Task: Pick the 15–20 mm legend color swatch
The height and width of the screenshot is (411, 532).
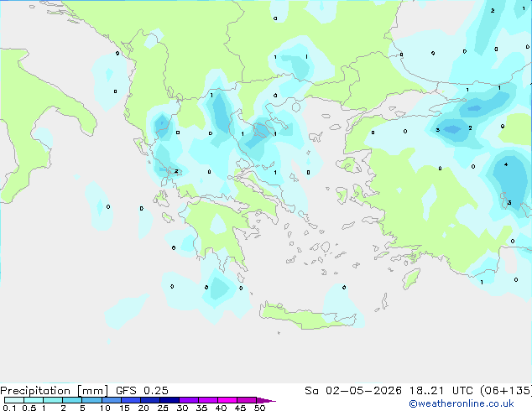Action: tap(130, 400)
